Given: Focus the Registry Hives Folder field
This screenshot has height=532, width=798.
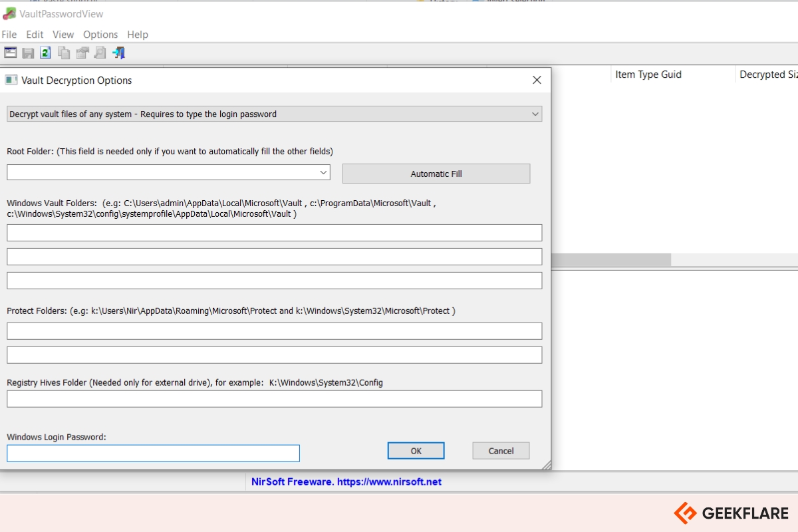Looking at the screenshot, I should [275, 399].
